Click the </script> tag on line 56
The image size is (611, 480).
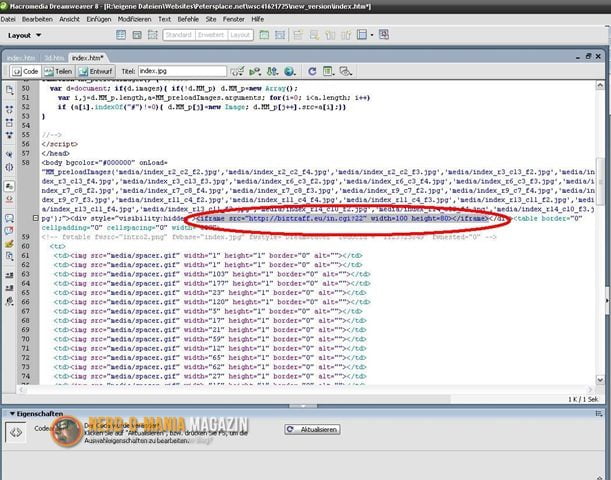60,144
